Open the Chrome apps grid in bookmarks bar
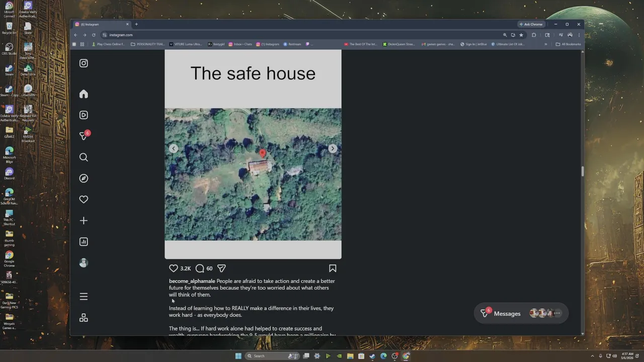 point(82,44)
